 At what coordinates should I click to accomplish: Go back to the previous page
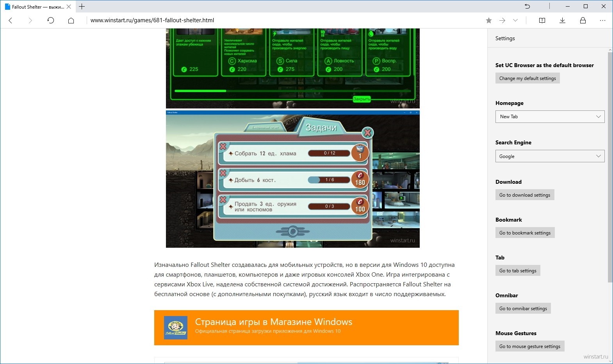pyautogui.click(x=11, y=20)
